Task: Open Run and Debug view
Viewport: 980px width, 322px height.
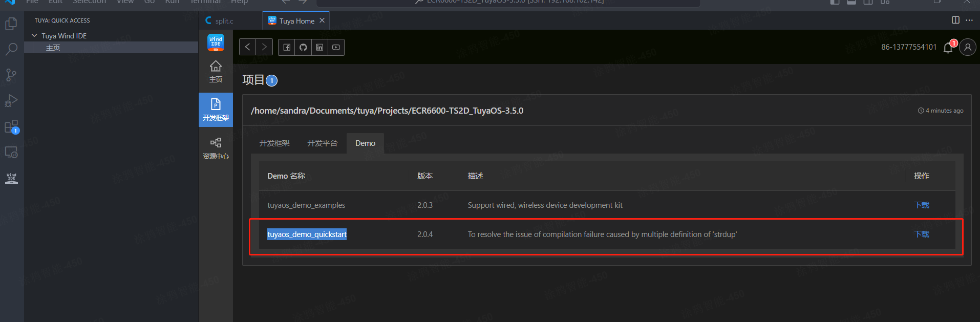Action: pos(11,101)
